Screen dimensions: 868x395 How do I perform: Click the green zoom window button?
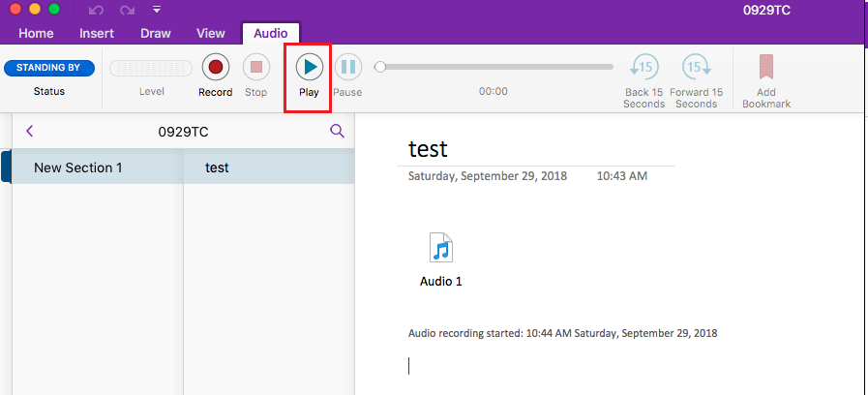(54, 9)
